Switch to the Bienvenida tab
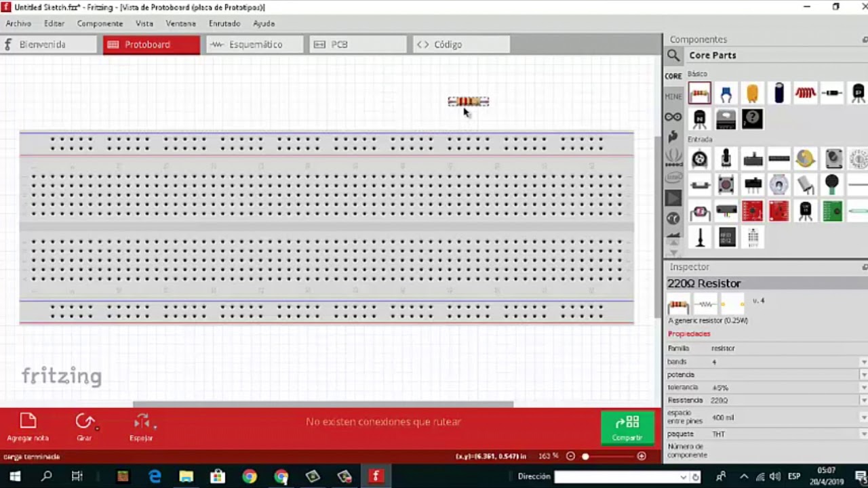 click(49, 45)
